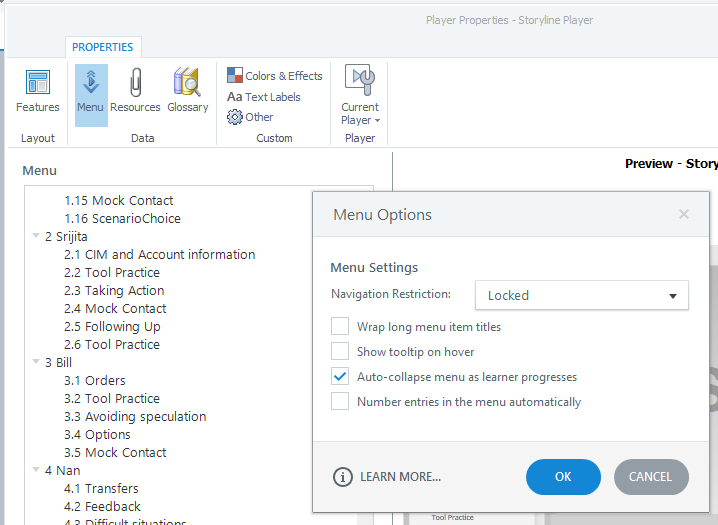Uncheck Auto-collapse menu as learner progresses
718x525 pixels.
click(x=340, y=377)
